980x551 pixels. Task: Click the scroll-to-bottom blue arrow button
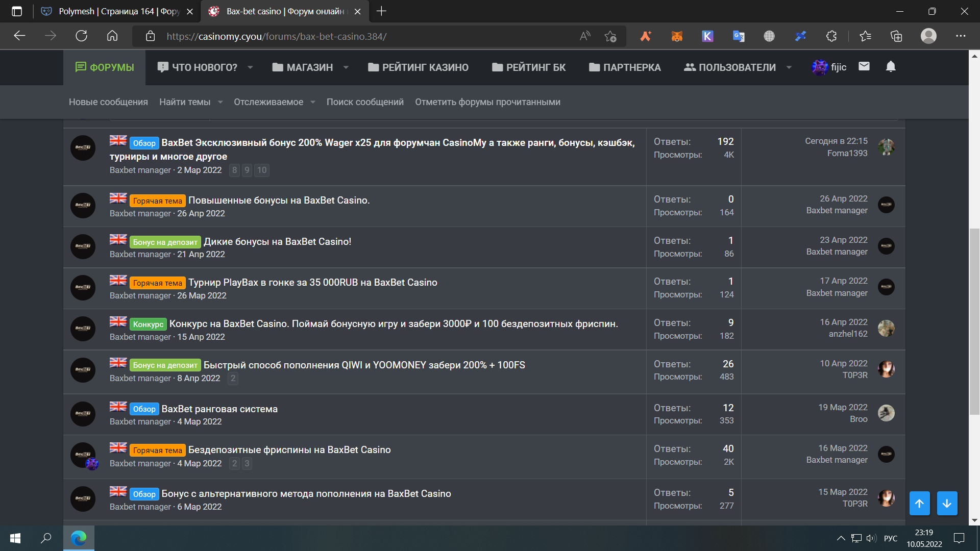pos(947,504)
